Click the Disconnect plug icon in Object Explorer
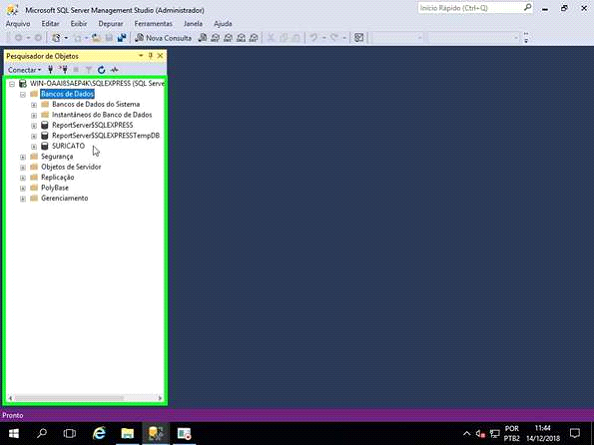Viewport: 595px width, 446px height. click(63, 69)
